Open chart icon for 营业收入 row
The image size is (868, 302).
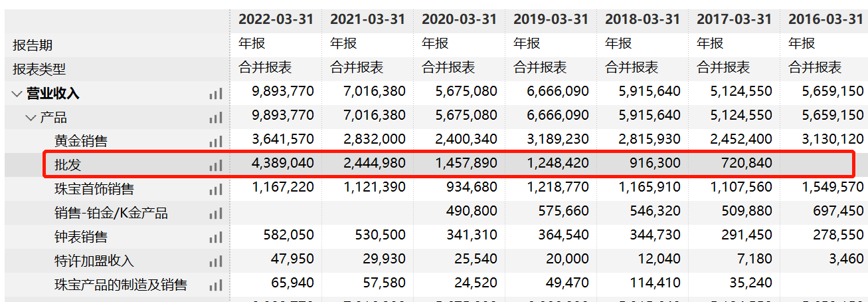(215, 94)
